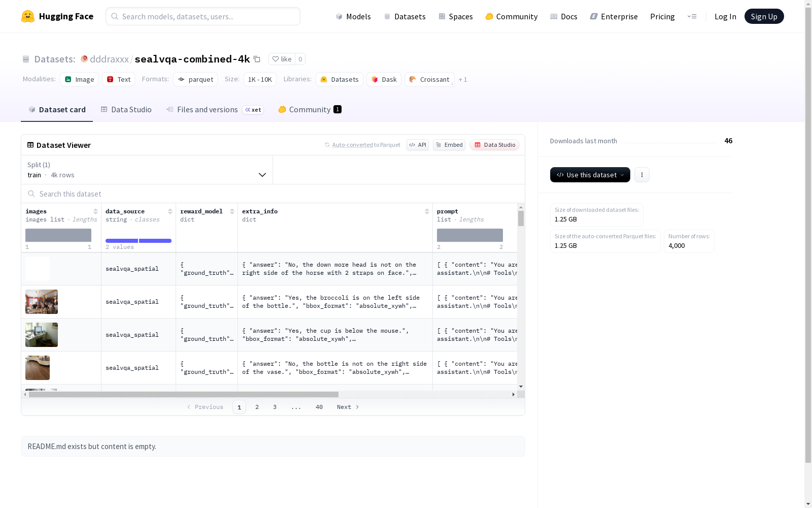Select the Croissant library tag
812x508 pixels.
429,79
